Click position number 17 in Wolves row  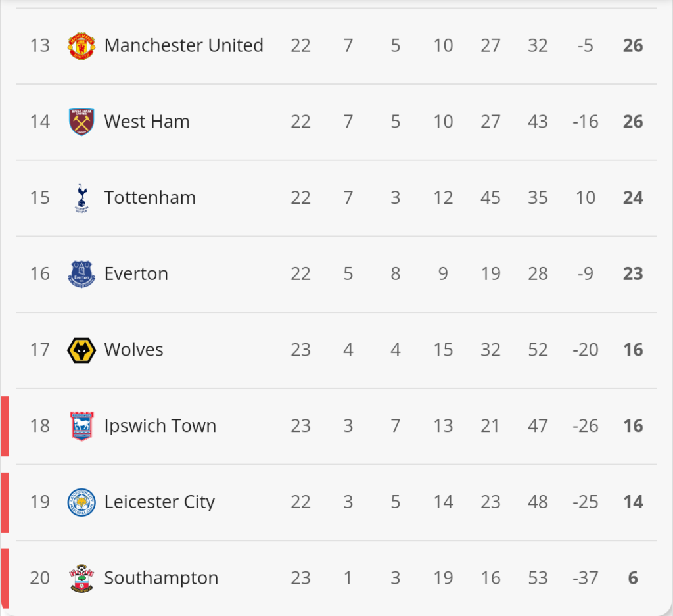(x=40, y=350)
